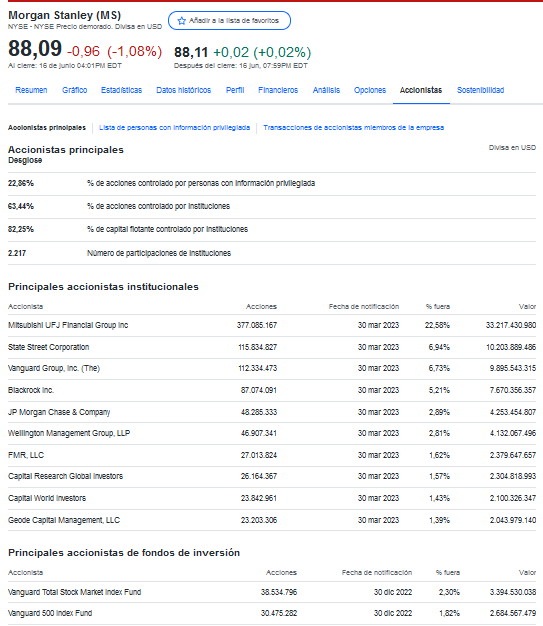Click Principales accionistas institucionales heading
Image resolution: width=543 pixels, height=626 pixels.
point(103,287)
